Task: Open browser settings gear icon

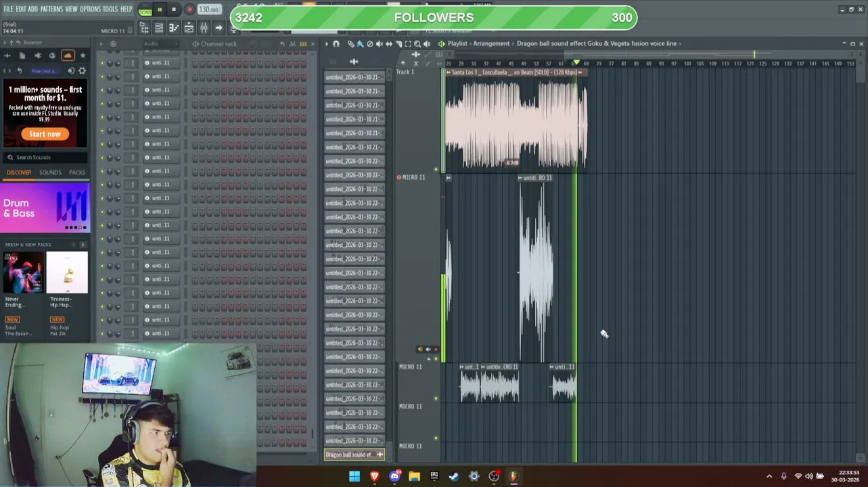Action: pos(83,70)
